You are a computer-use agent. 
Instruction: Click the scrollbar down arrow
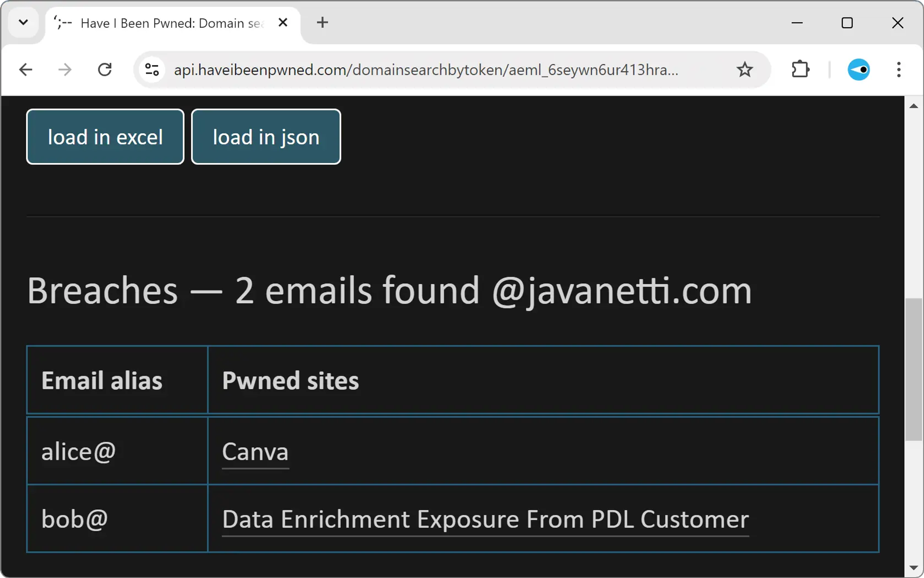(913, 568)
